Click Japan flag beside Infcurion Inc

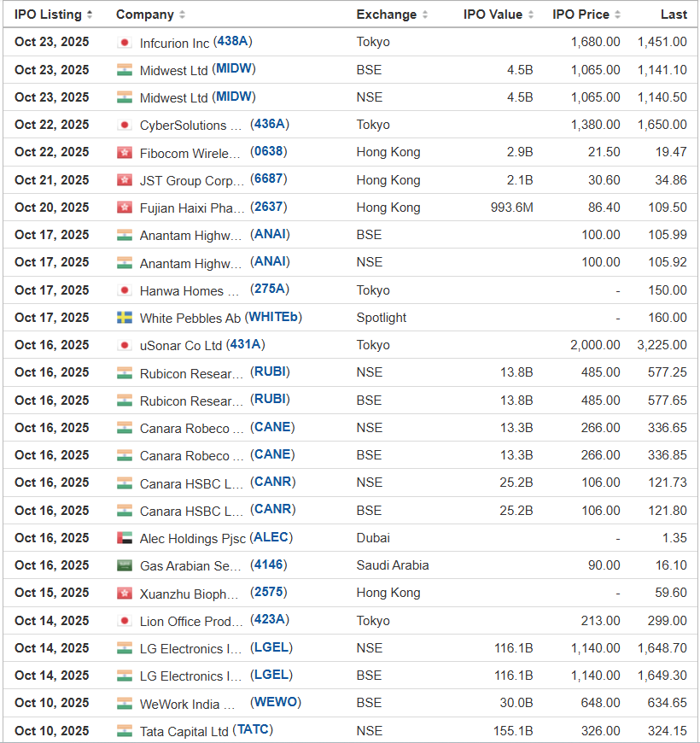click(x=125, y=43)
